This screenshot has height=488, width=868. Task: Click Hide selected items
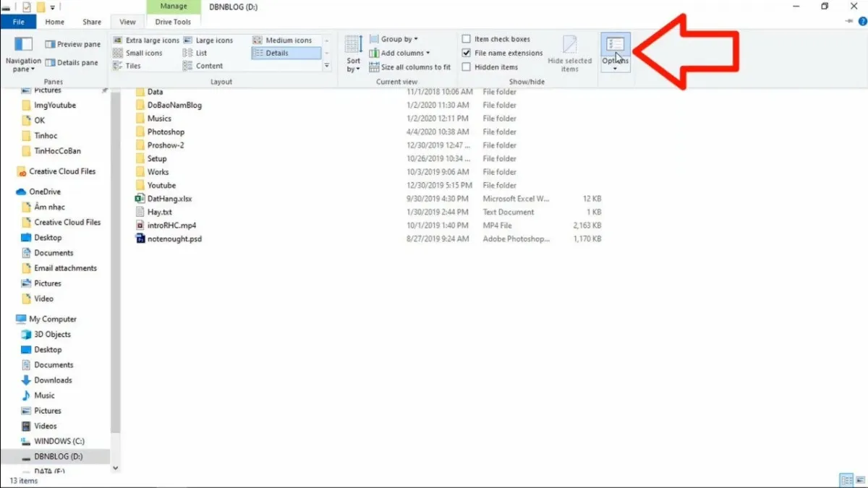pos(570,53)
